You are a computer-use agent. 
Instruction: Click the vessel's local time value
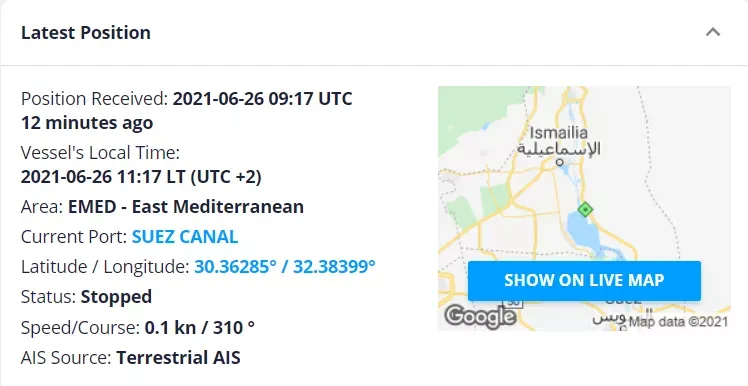point(141,177)
